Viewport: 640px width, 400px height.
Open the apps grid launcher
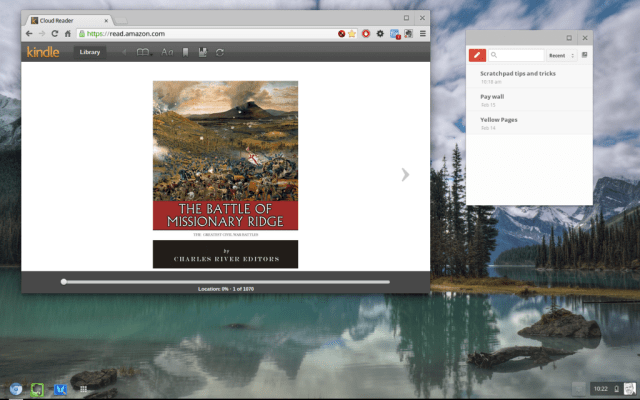tap(83, 389)
